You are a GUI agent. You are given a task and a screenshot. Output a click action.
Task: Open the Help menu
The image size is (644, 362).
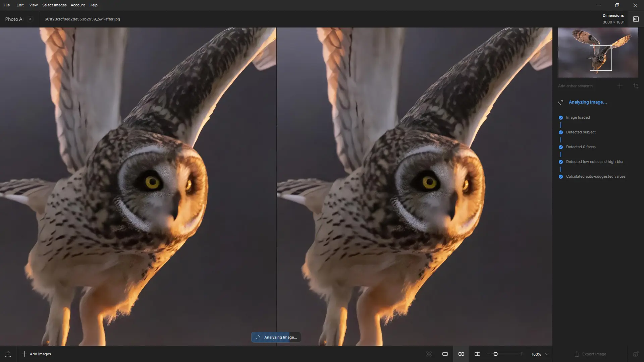(x=93, y=5)
